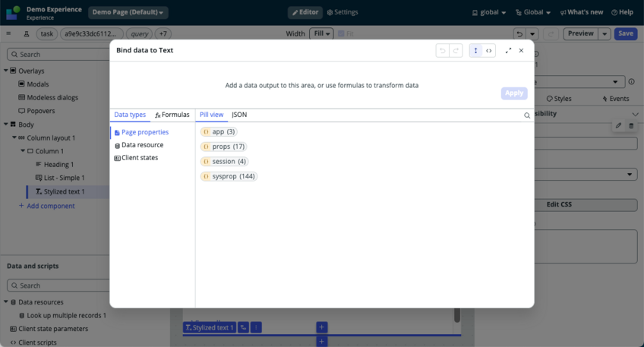Viewport: 644px width, 347px height.
Task: Show the +7 more parameters
Action: pos(163,33)
